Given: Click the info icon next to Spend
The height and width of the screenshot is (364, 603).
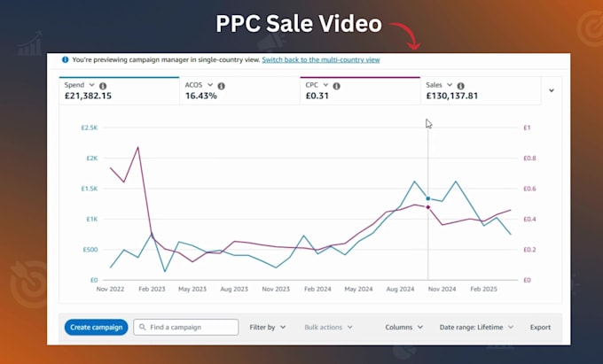Looking at the screenshot, I should pos(103,86).
